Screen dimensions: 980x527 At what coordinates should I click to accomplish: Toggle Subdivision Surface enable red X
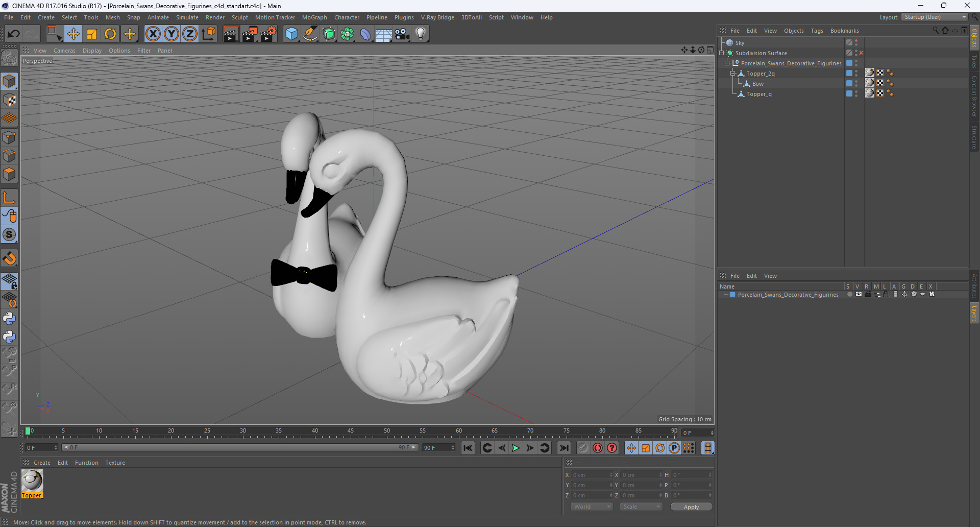click(861, 53)
